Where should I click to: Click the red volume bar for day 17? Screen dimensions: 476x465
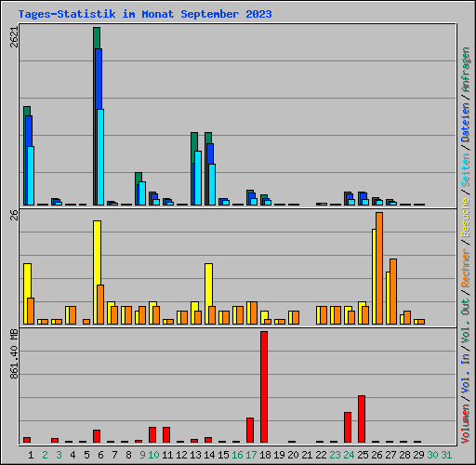(250, 430)
